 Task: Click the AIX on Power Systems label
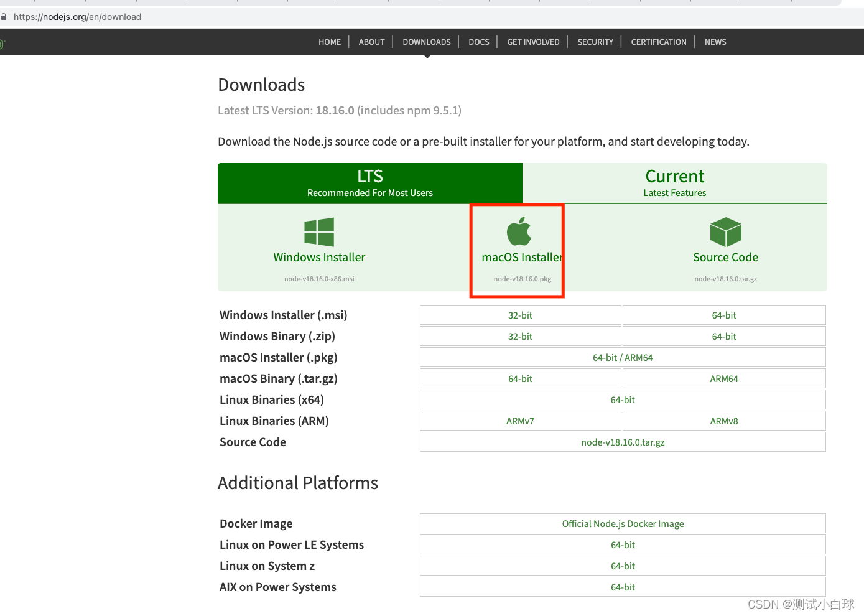(278, 587)
